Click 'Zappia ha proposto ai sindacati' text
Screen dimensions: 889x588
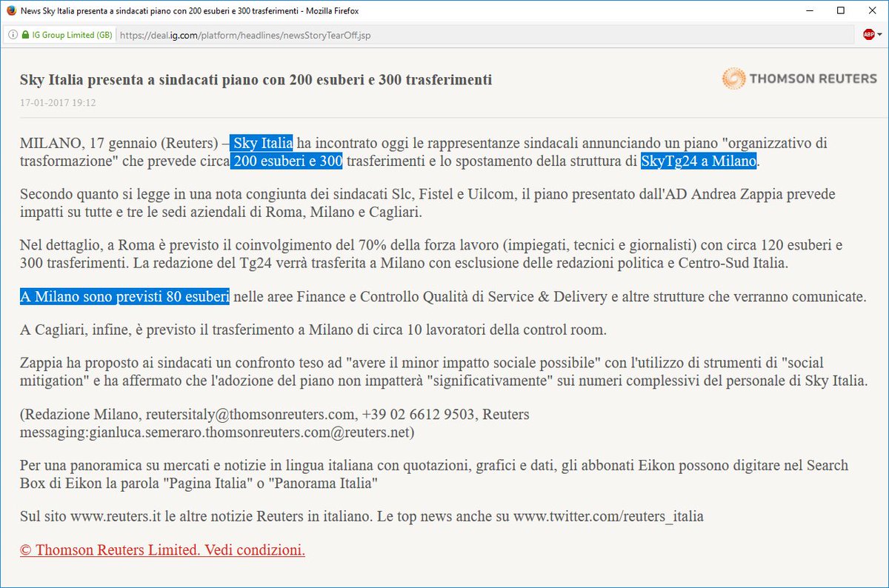(x=117, y=363)
